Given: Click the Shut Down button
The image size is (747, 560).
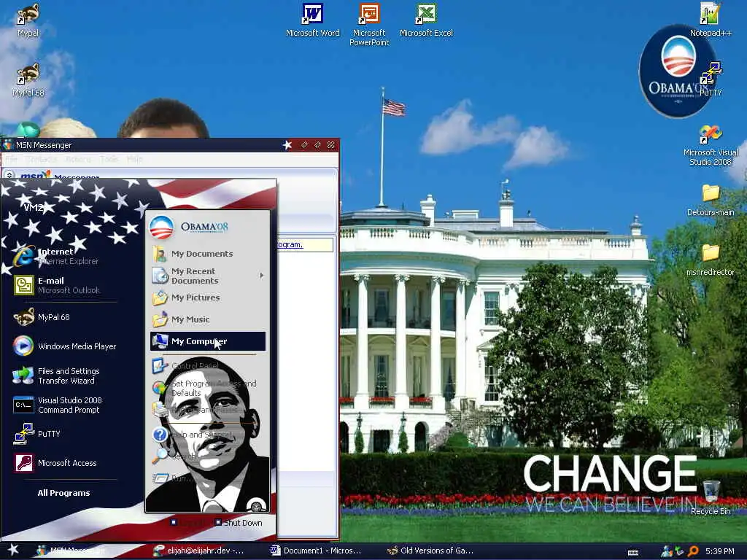Looking at the screenshot, I should point(239,522).
